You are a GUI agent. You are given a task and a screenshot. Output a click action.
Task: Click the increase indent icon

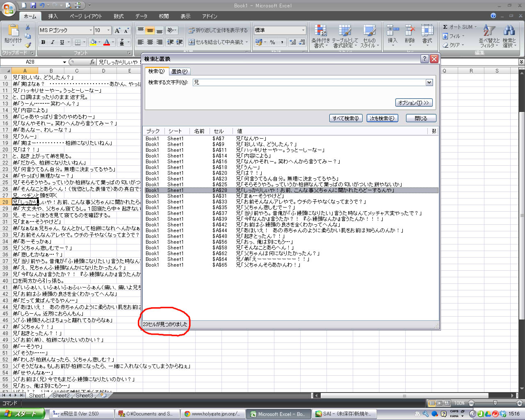pyautogui.click(x=179, y=42)
